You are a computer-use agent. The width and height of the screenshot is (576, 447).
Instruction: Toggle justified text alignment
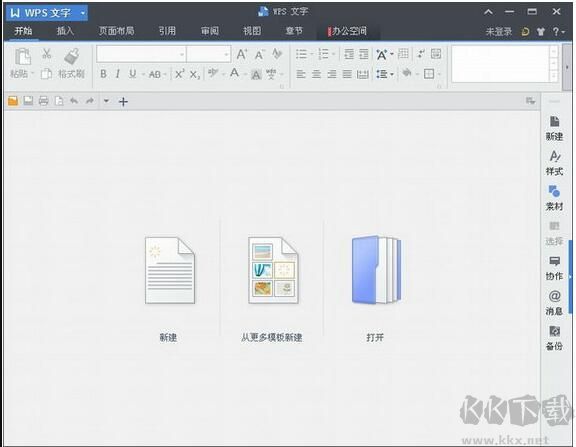347,74
